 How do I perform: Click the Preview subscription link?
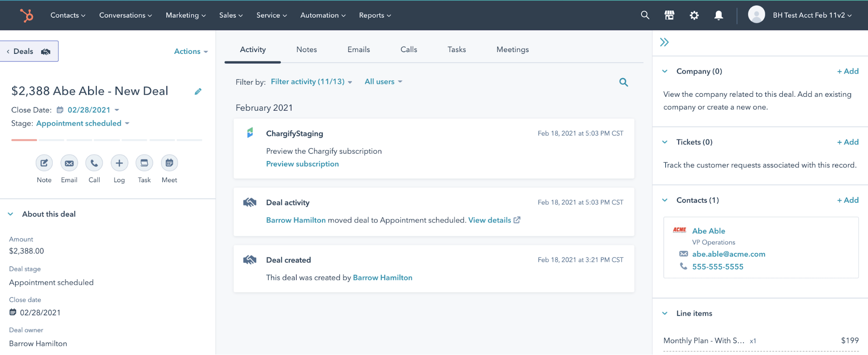click(x=302, y=164)
